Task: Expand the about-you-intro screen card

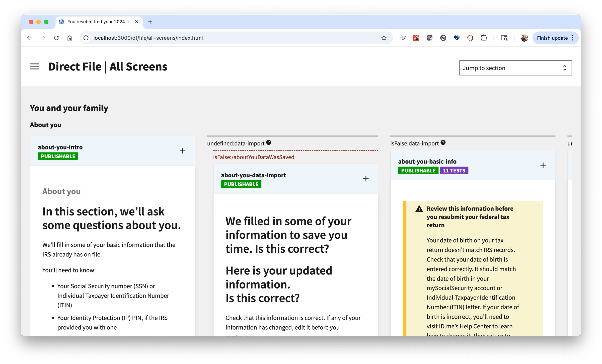Action: coord(183,151)
